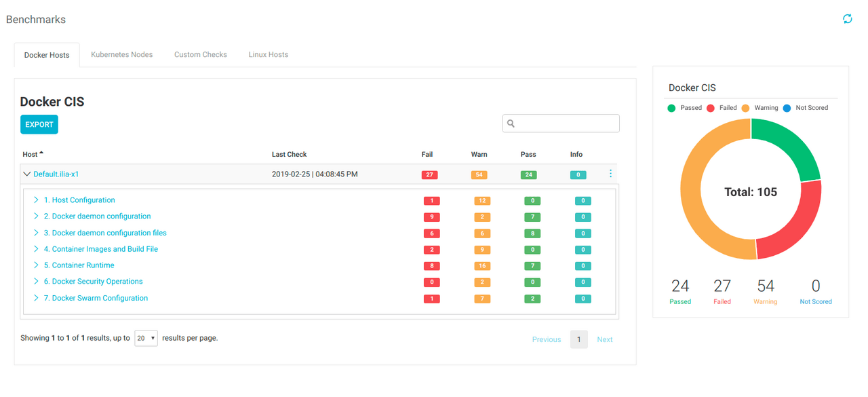The width and height of the screenshot is (868, 397).
Task: Open the three-dot menu for Default.ilia-x1
Action: pos(610,174)
